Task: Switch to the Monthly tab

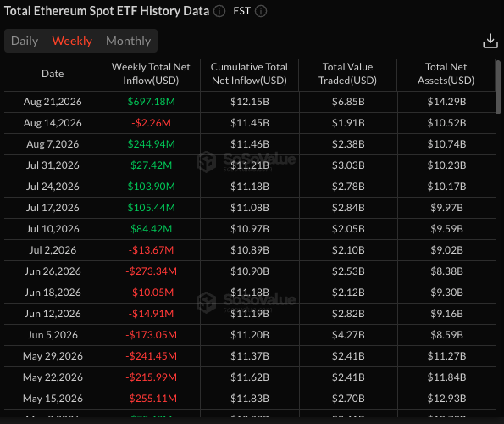Action: click(128, 41)
